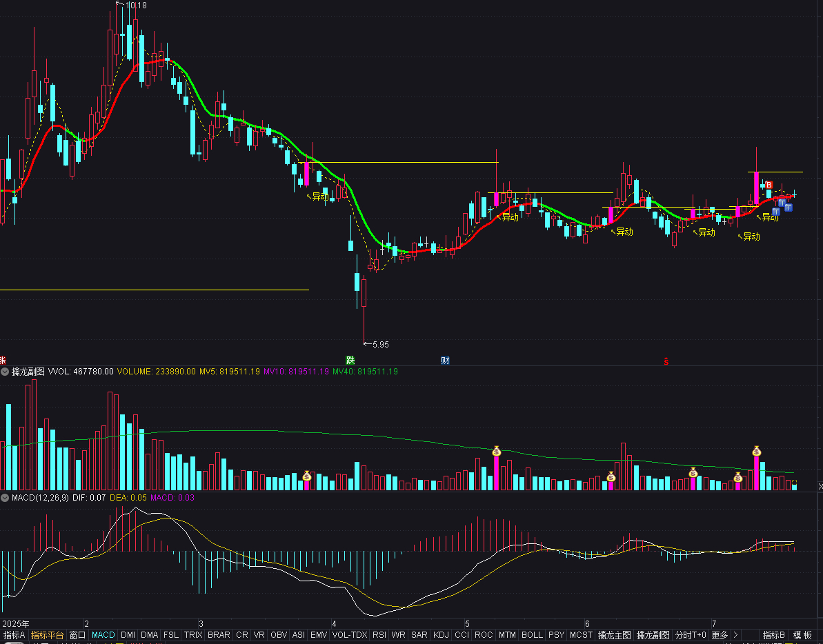This screenshot has height=644, width=823.
Task: Select the BOLL indicator tab
Action: [x=532, y=634]
